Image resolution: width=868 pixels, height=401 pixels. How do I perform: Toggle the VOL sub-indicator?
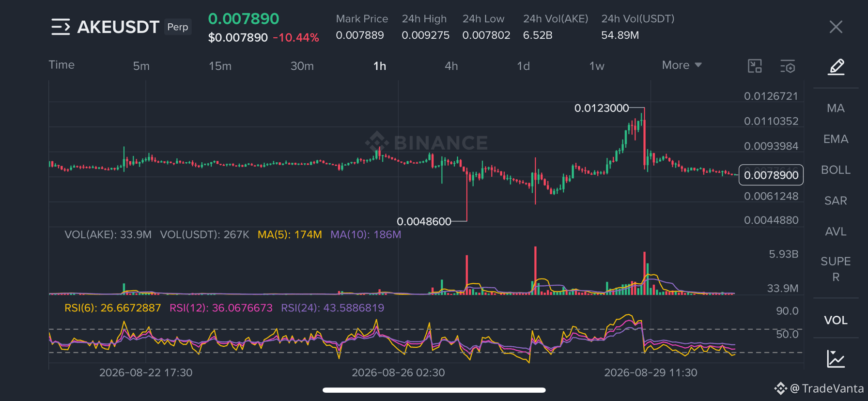[x=836, y=320]
